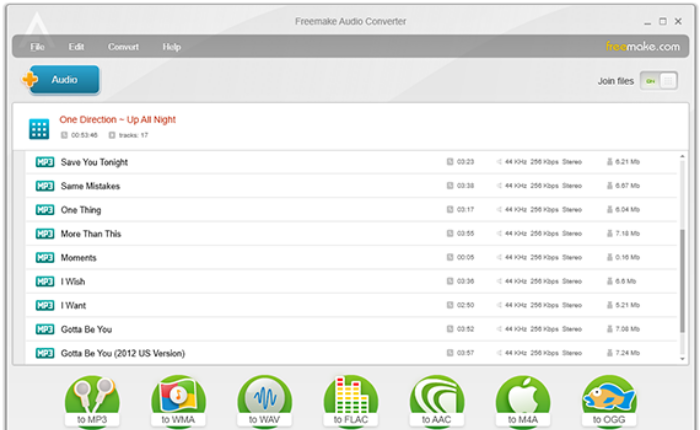The image size is (700, 430).
Task: Click MP3 badge beside Save You Tonight
Action: (45, 162)
